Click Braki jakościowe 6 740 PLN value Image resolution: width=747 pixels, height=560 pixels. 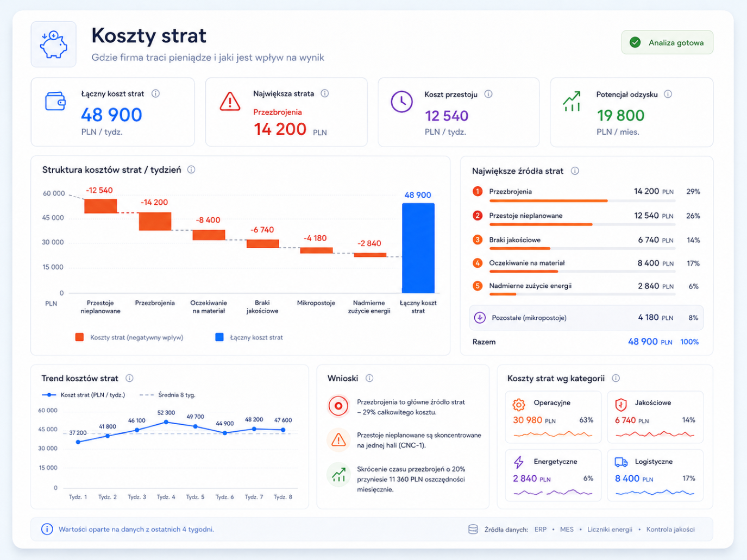point(656,240)
